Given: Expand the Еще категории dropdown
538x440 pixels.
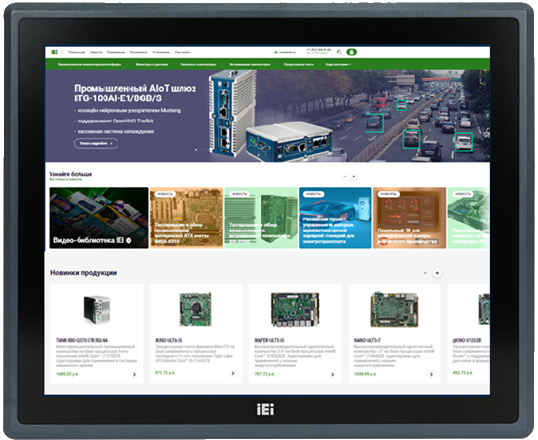Looking at the screenshot, I should (338, 64).
